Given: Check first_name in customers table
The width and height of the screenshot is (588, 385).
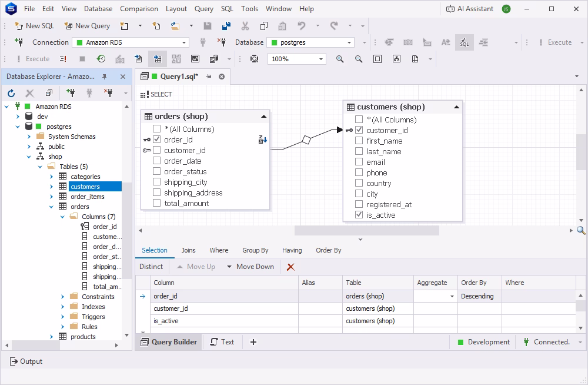Looking at the screenshot, I should click(x=359, y=141).
